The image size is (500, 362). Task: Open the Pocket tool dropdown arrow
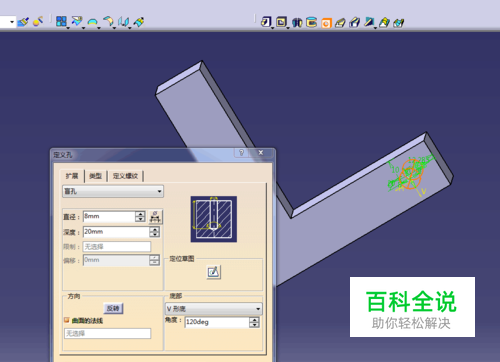click(x=288, y=28)
